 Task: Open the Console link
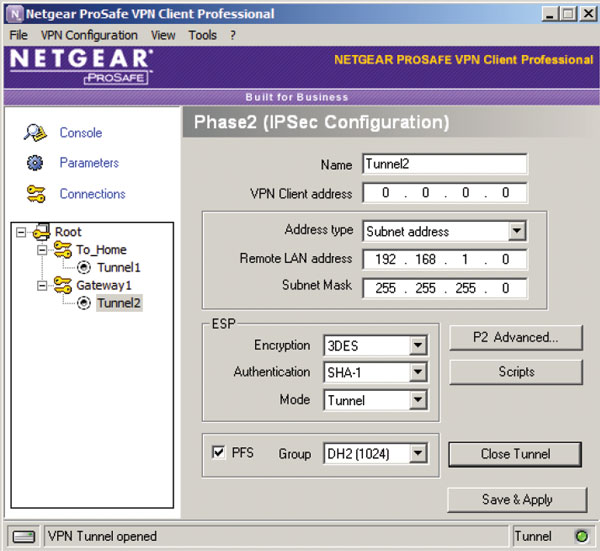pos(81,133)
